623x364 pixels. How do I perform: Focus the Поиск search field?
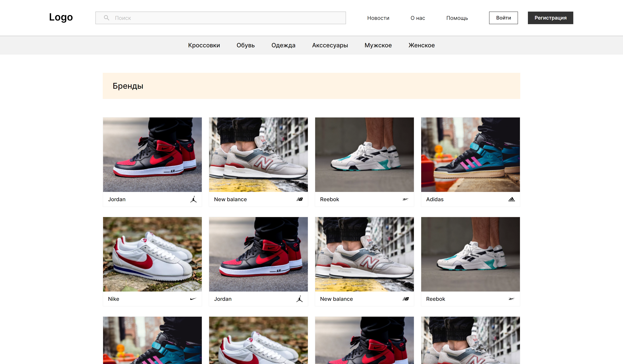click(x=223, y=18)
